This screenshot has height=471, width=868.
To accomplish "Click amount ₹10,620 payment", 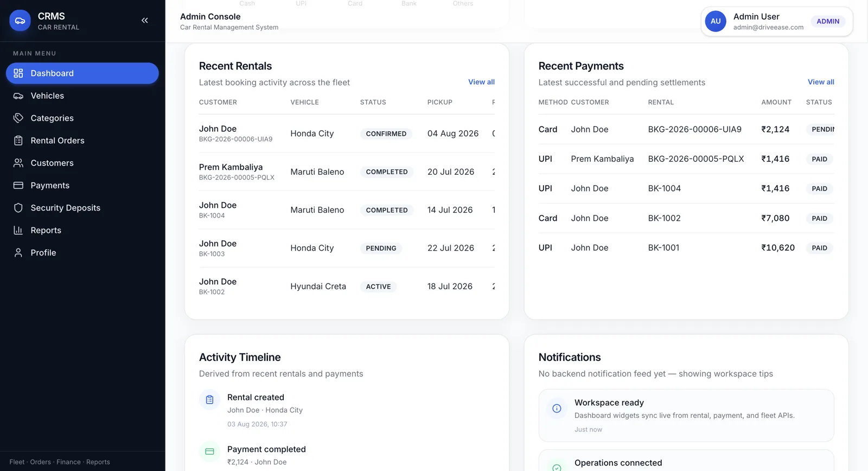I will (778, 247).
